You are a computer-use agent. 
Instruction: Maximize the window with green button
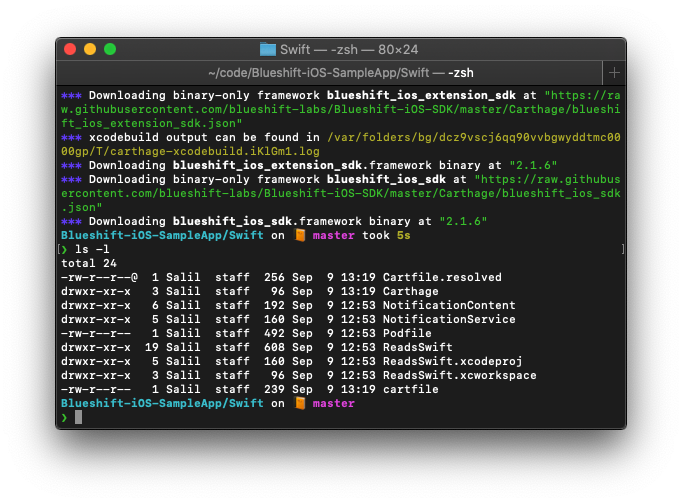pyautogui.click(x=110, y=49)
